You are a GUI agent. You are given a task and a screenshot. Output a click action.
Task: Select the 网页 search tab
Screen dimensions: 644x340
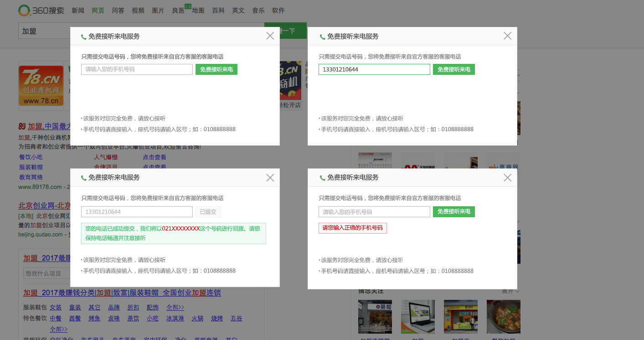(x=98, y=10)
